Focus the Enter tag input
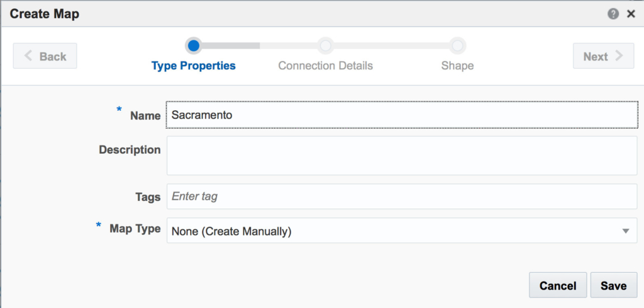644x308 pixels. tap(402, 196)
